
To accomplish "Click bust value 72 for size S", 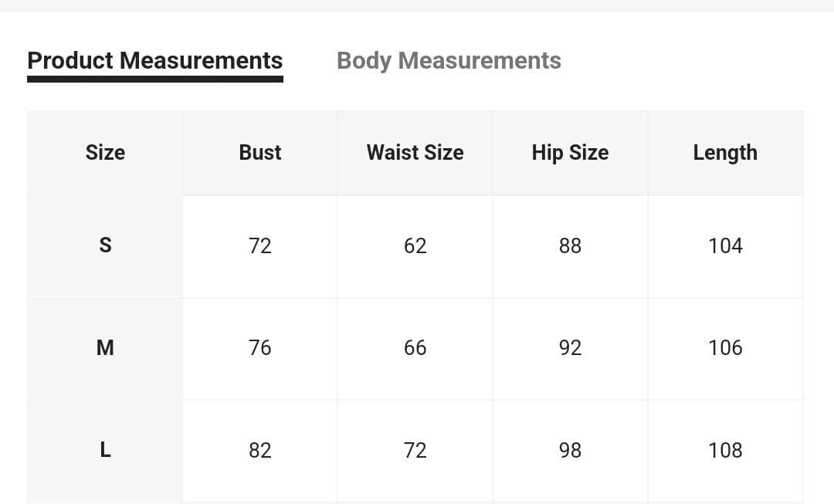I will (260, 245).
